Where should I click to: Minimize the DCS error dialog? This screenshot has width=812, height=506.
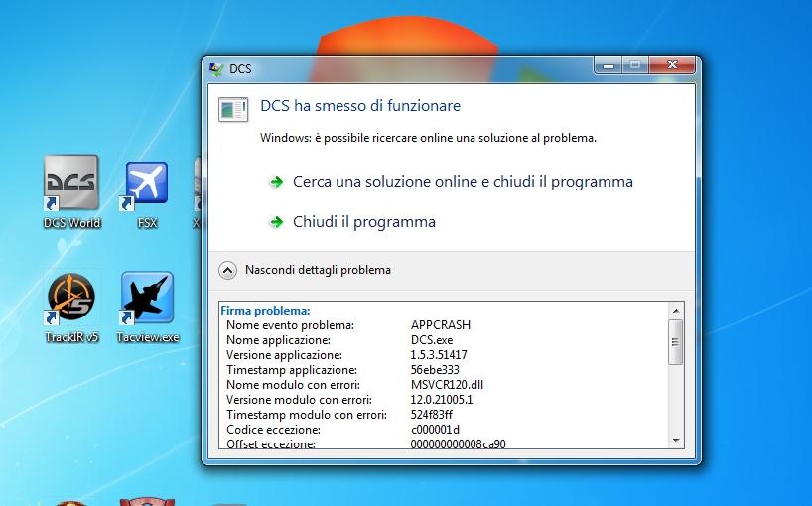609,65
